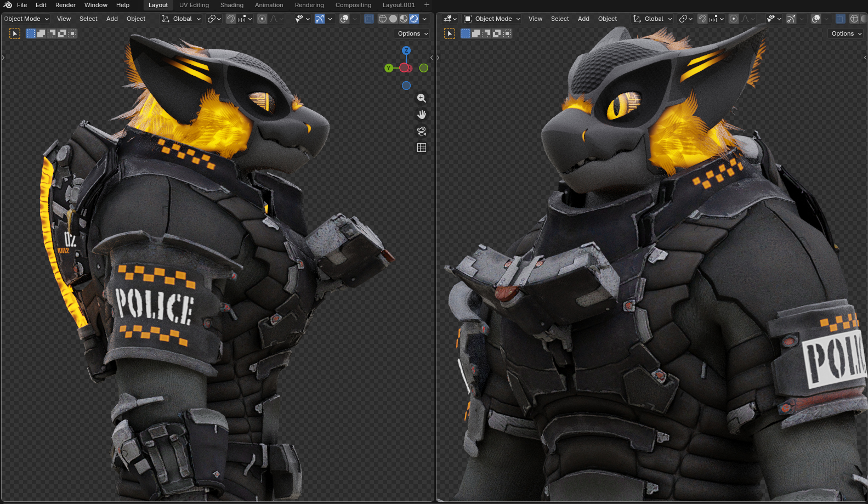Open the Add menu in left viewport
This screenshot has height=504, width=868.
[x=112, y=19]
